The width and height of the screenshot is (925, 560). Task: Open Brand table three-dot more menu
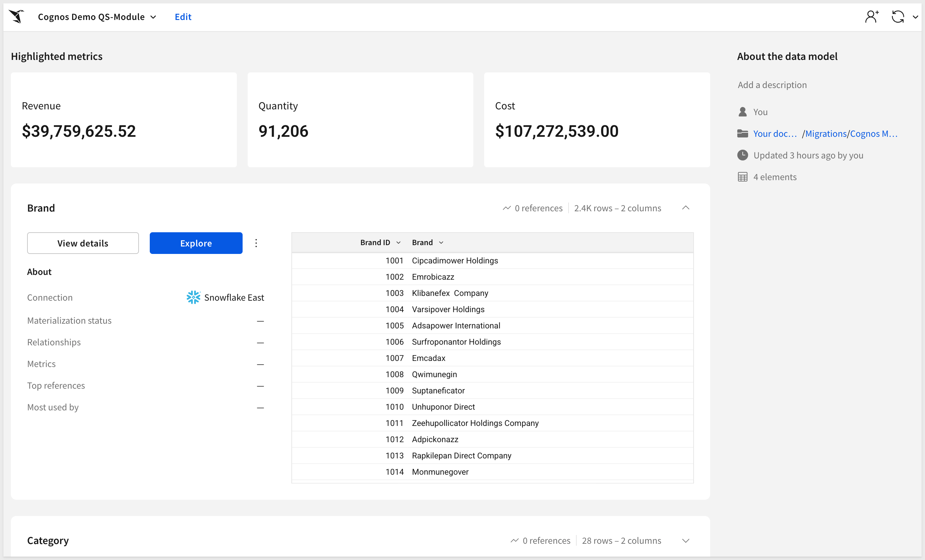256,243
